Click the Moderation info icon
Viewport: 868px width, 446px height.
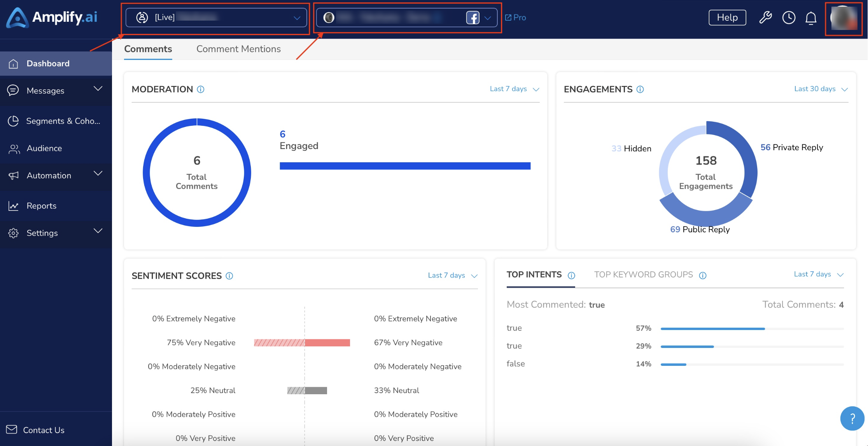click(x=201, y=90)
